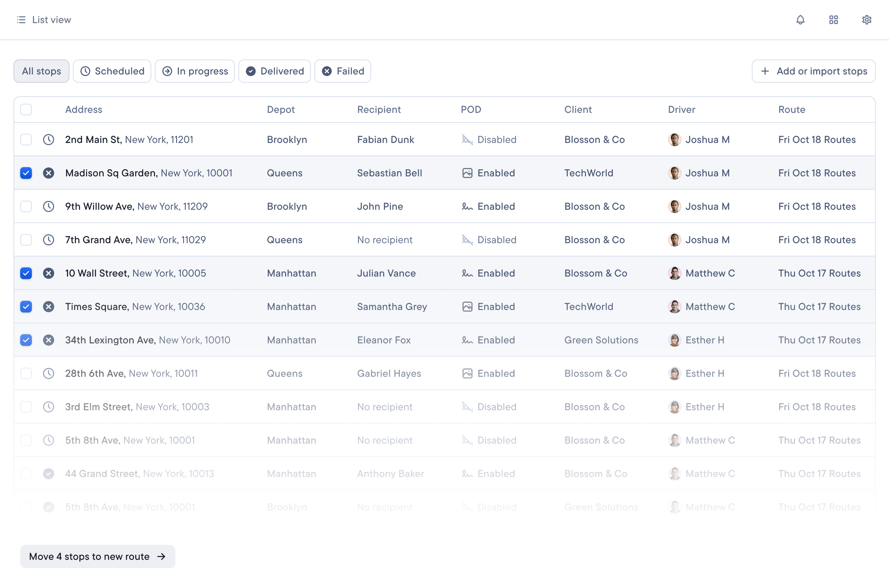
Task: Open the apps grid icon
Action: 833,19
